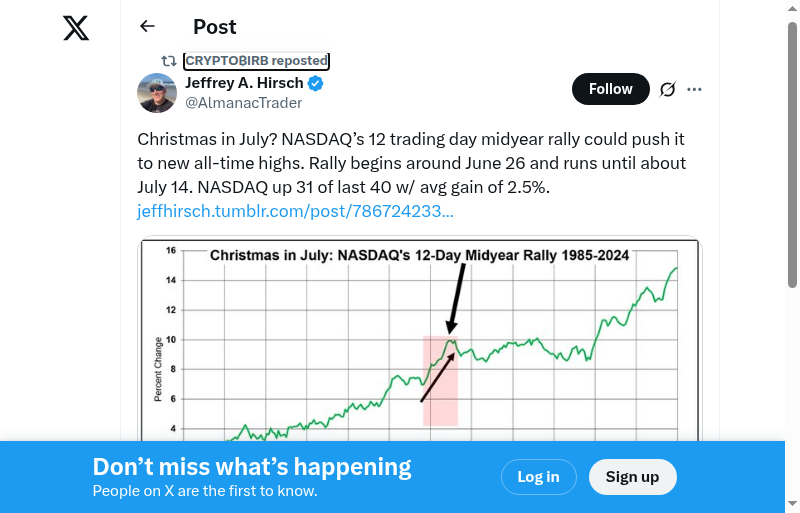Click the repost icon above the post
Image resolution: width=800 pixels, height=513 pixels.
pos(169,61)
